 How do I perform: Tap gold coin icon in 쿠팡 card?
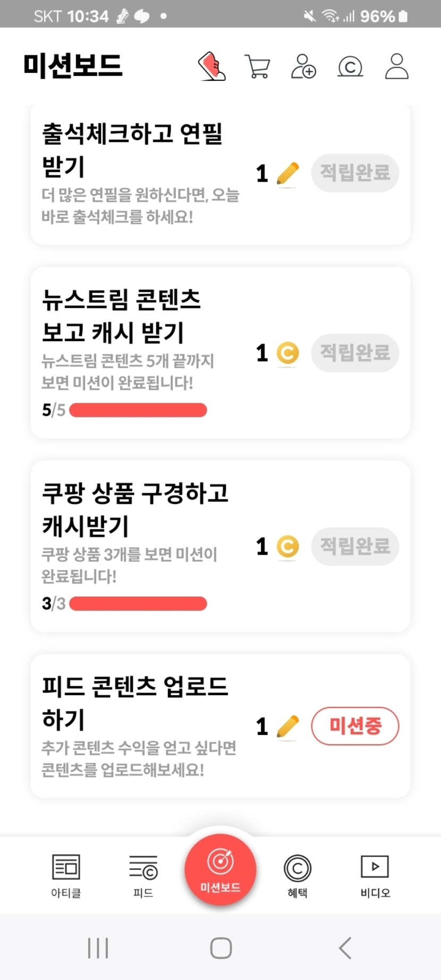[x=287, y=547]
